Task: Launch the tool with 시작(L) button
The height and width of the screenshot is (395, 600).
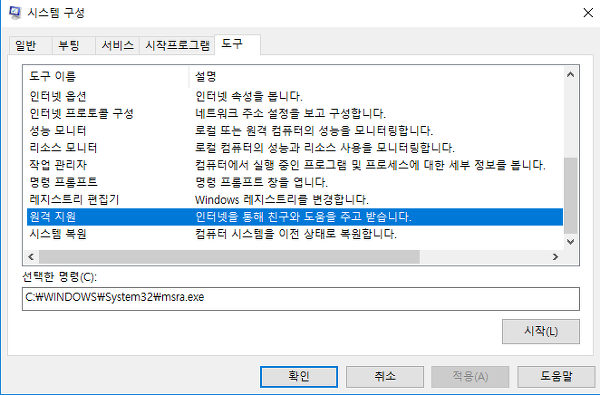Action: 541,331
